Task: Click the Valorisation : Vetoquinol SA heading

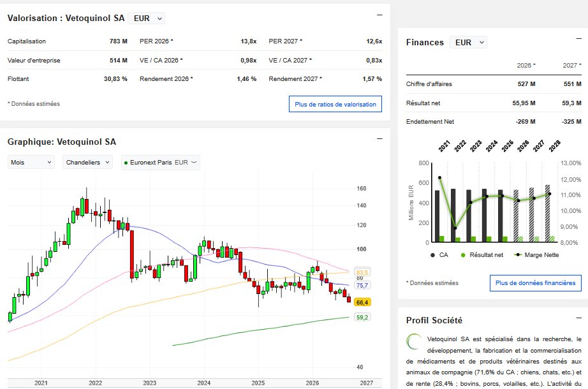Action: 66,18
